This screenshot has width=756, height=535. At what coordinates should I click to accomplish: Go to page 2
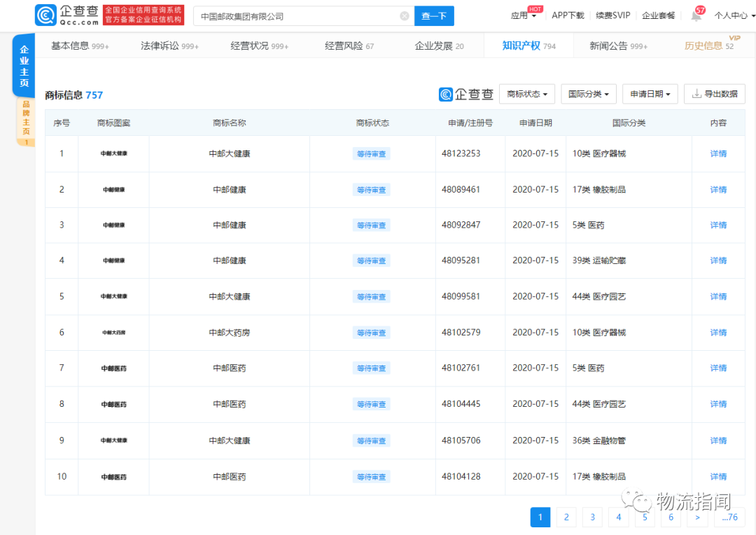tap(566, 517)
